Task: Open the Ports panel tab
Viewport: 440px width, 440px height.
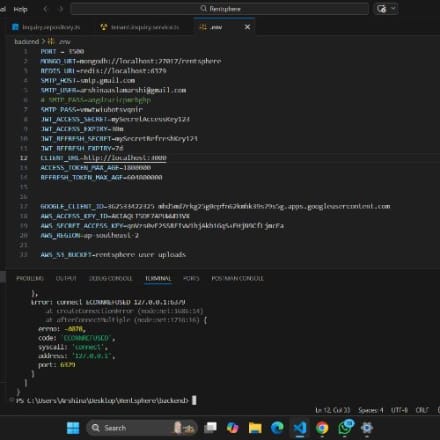Action: click(x=191, y=278)
